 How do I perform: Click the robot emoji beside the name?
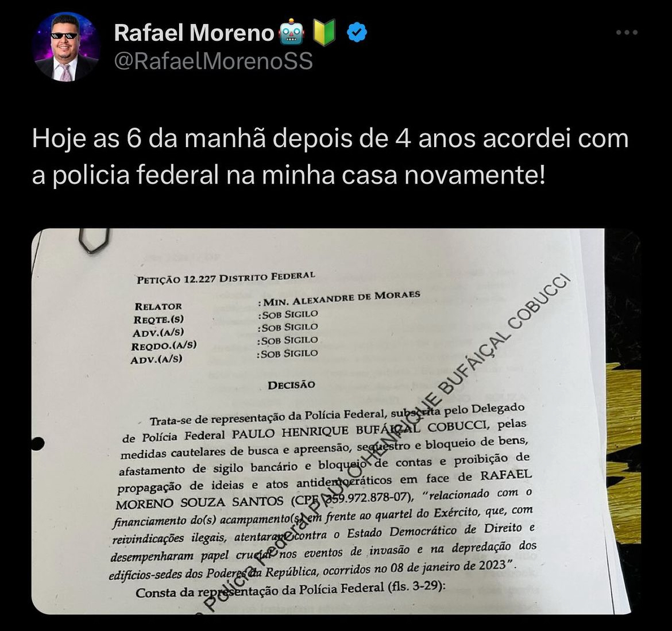click(x=291, y=33)
